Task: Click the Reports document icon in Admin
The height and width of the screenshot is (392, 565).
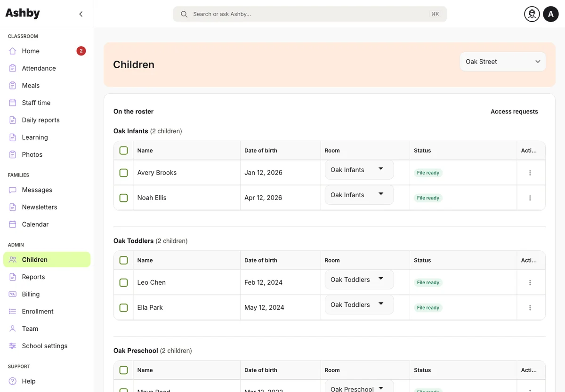Action: 13,277
